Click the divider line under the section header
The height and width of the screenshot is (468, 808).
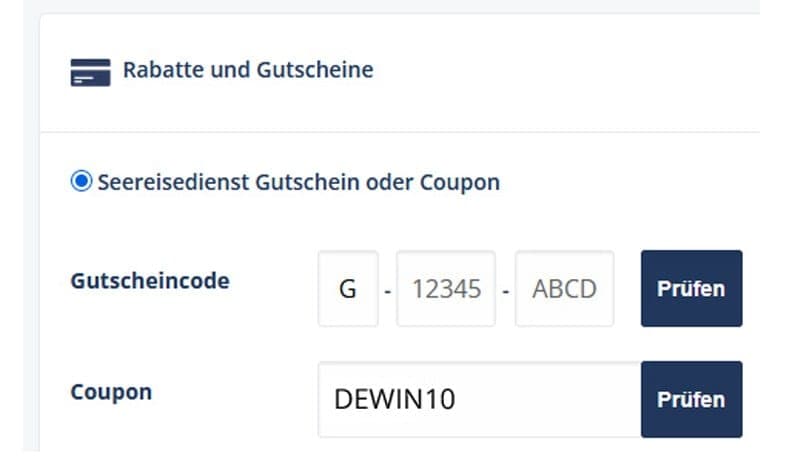click(400, 132)
